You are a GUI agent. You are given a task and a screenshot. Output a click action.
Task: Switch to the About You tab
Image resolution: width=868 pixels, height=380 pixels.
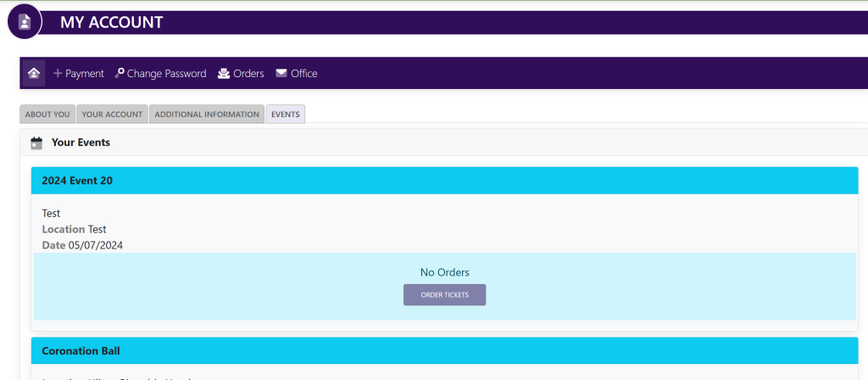(x=47, y=115)
